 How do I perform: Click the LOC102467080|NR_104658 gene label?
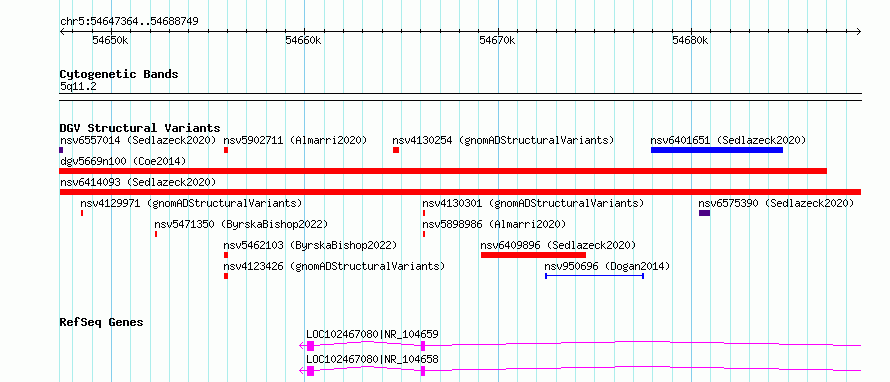tap(372, 359)
